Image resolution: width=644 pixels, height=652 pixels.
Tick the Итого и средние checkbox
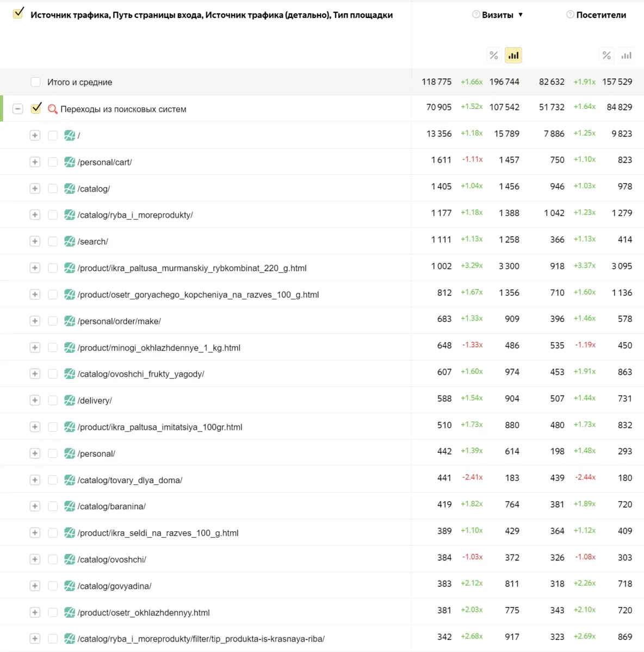[x=36, y=82]
